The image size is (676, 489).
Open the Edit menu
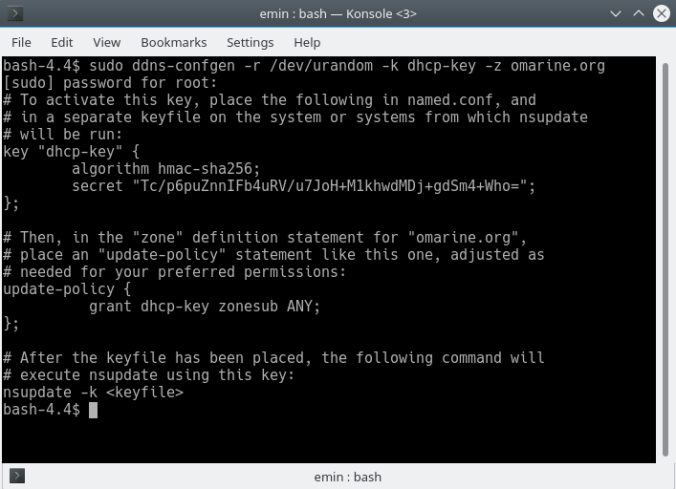pos(62,42)
